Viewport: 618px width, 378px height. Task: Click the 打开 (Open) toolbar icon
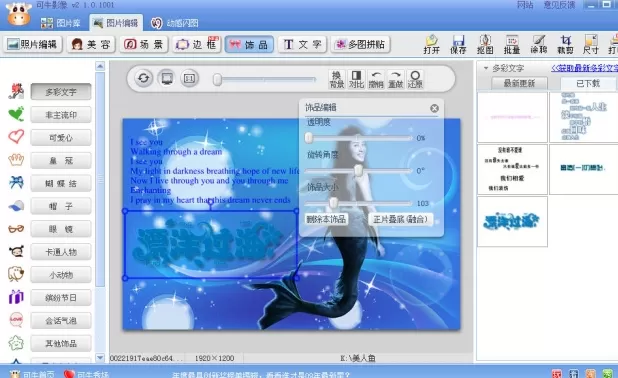tap(432, 44)
